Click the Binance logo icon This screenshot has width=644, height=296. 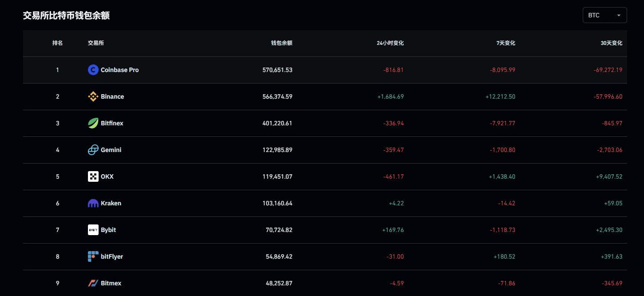(93, 96)
